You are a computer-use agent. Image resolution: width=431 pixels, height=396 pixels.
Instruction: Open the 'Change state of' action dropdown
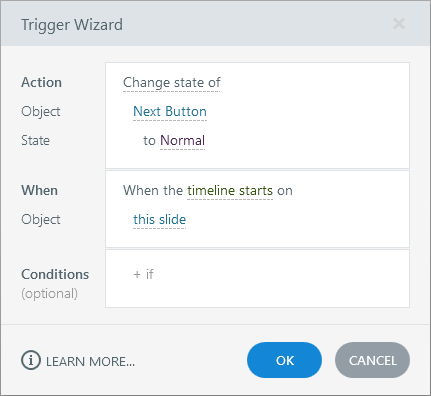(x=172, y=83)
